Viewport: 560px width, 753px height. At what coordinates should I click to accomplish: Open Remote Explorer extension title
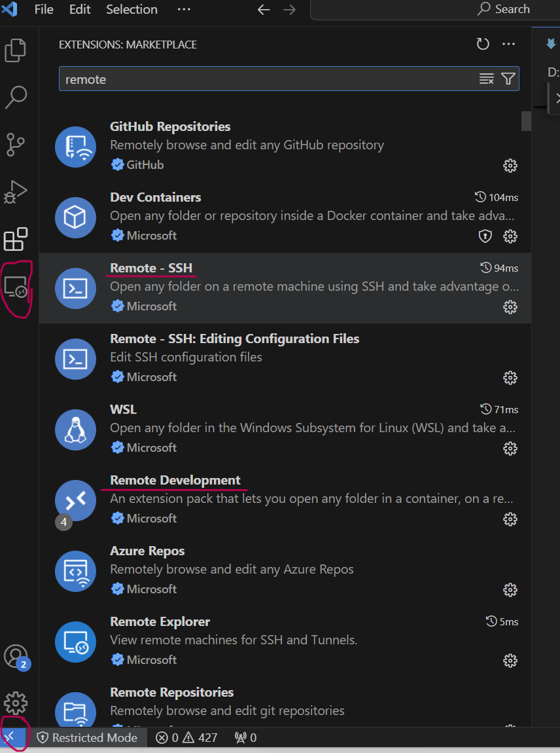tap(160, 621)
